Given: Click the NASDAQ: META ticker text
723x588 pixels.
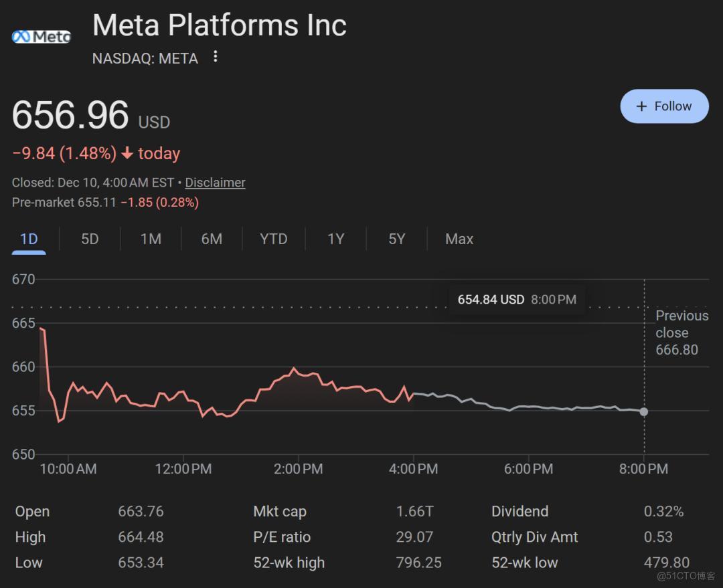Looking at the screenshot, I should [145, 58].
